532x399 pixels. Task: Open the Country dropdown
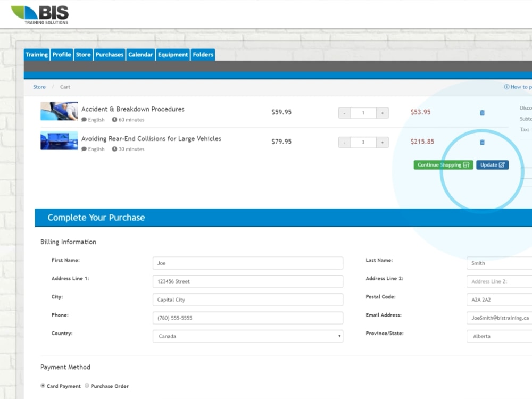tap(248, 336)
